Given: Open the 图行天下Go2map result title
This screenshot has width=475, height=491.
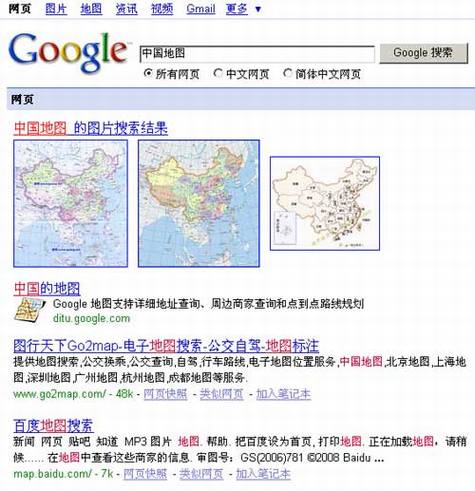Looking at the screenshot, I should click(x=166, y=346).
